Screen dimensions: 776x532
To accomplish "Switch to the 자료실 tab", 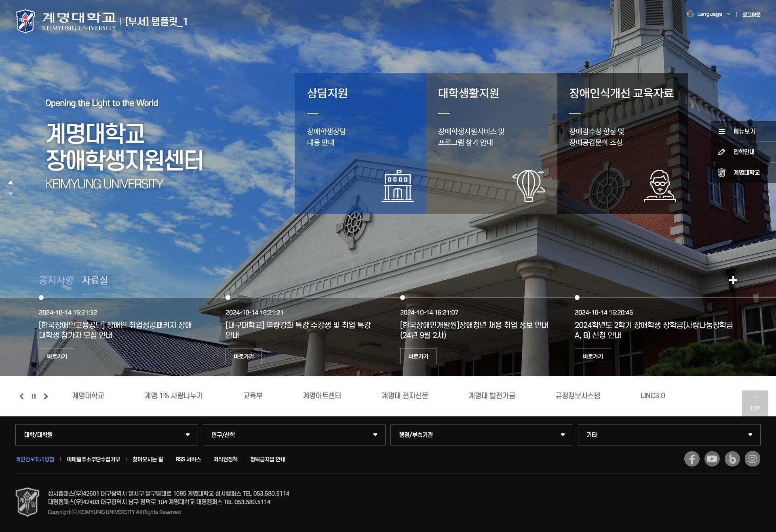I will [95, 280].
